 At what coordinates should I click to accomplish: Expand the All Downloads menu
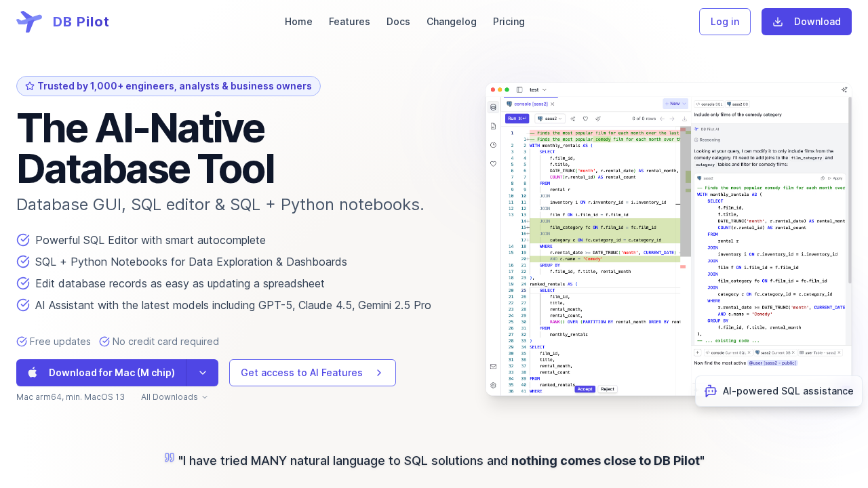174,397
